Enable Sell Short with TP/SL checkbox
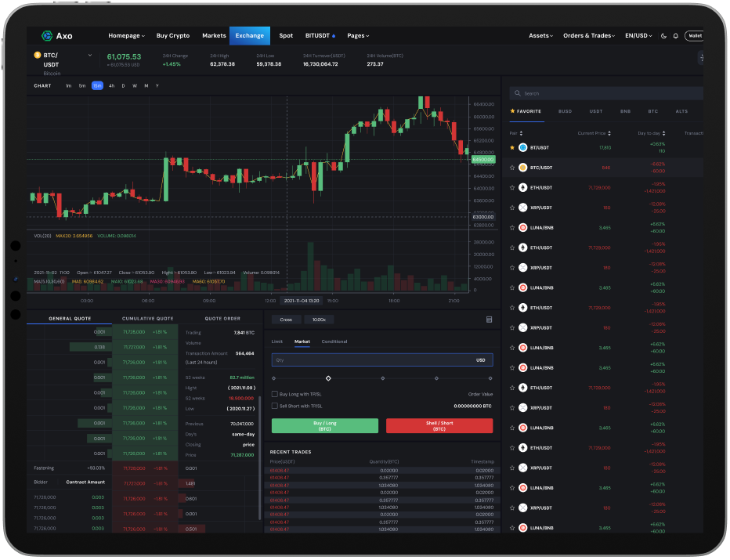Image resolution: width=730 pixels, height=560 pixels. pyautogui.click(x=274, y=406)
